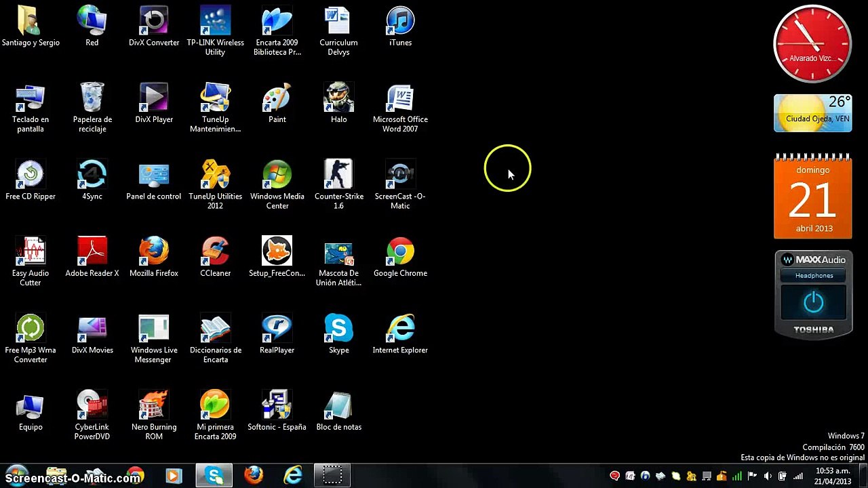Click the red analog clock gadget
The height and width of the screenshot is (488, 868).
(812, 44)
